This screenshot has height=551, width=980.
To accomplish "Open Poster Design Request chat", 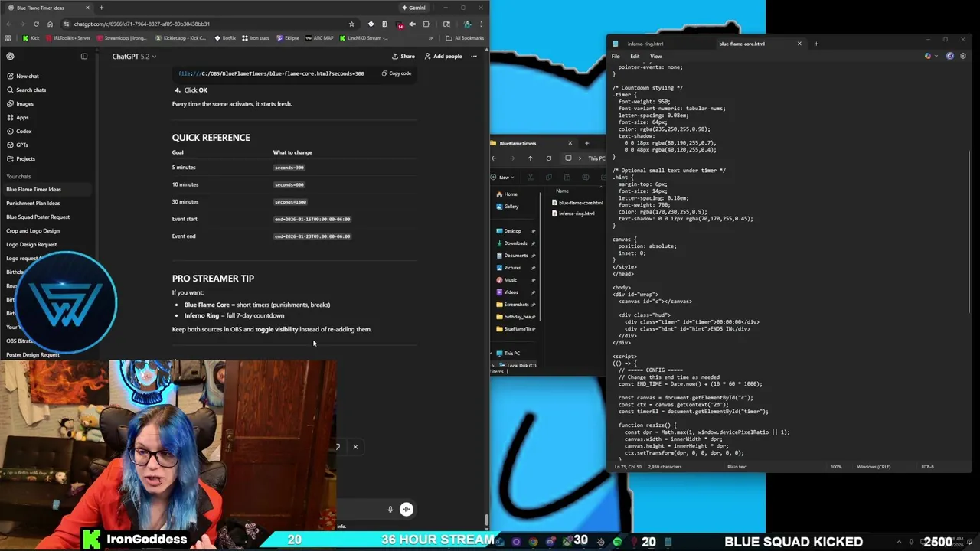I will [33, 354].
